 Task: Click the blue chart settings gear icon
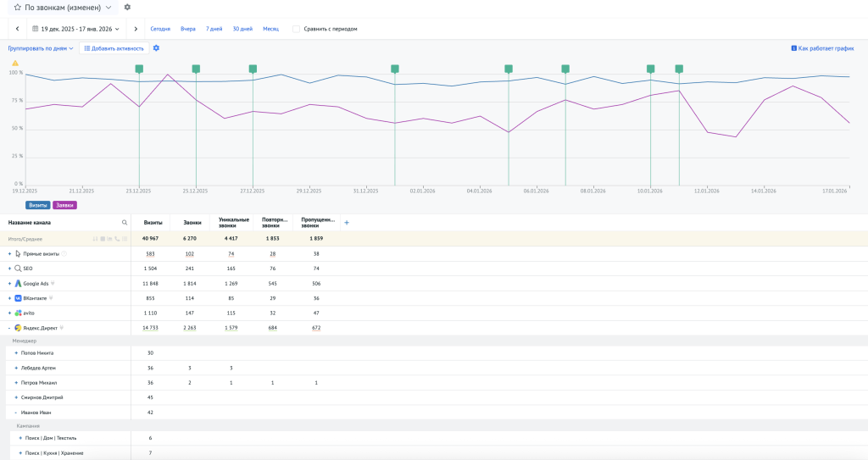pos(156,48)
